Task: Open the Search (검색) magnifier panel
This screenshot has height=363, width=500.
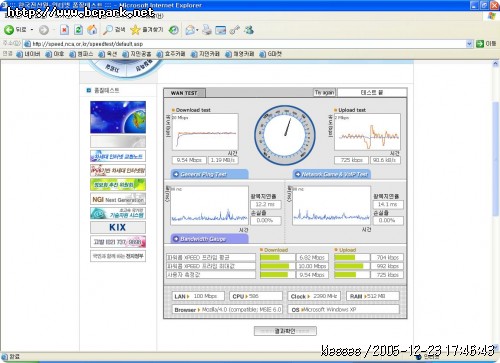Action: pos(114,30)
